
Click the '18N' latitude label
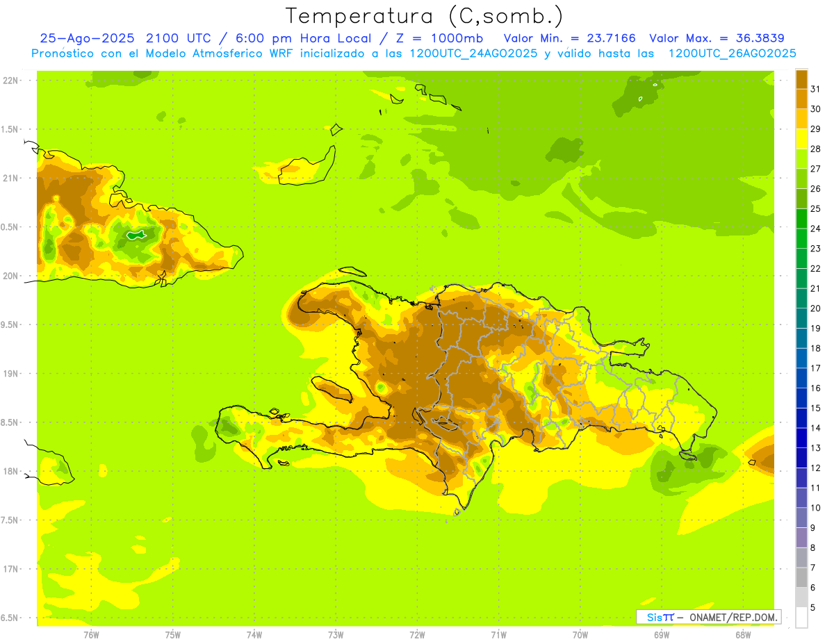coord(10,471)
